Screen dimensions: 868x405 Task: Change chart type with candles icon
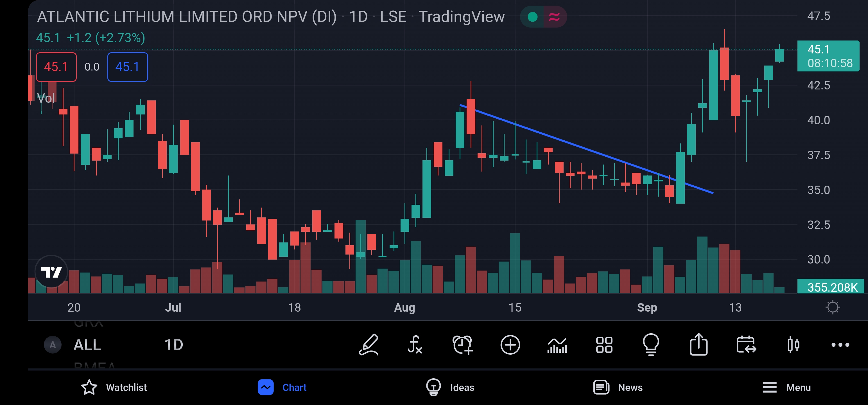(x=794, y=345)
